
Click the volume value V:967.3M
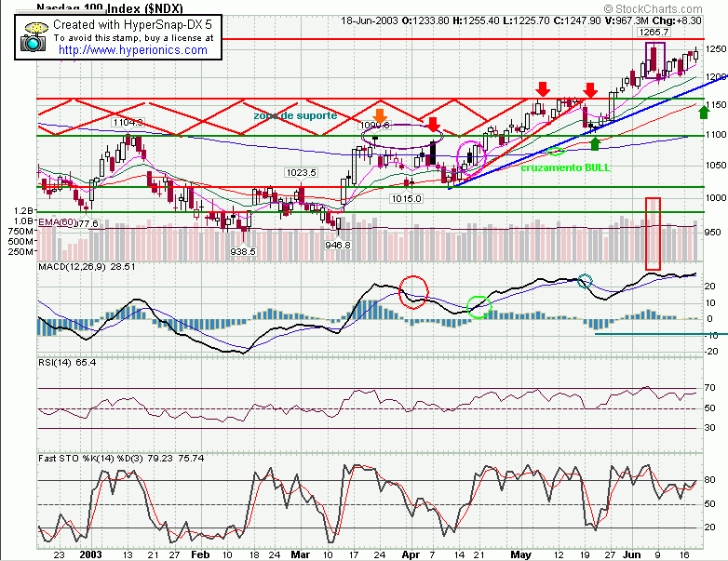[x=627, y=20]
